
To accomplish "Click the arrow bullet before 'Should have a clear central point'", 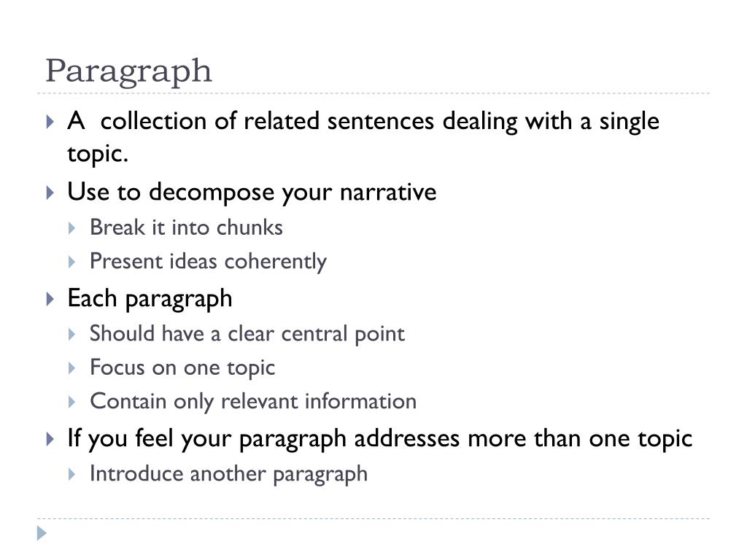I will (x=72, y=334).
